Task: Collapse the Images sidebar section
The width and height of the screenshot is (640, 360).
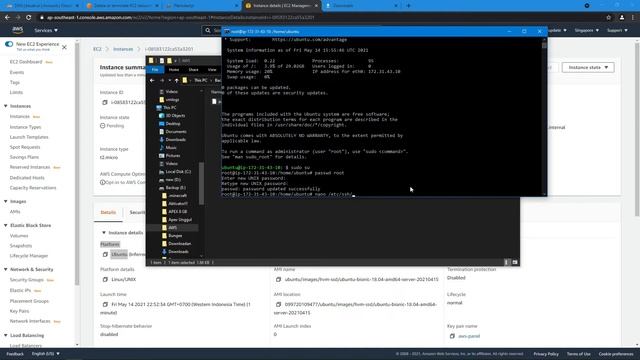Action: [x=6, y=202]
